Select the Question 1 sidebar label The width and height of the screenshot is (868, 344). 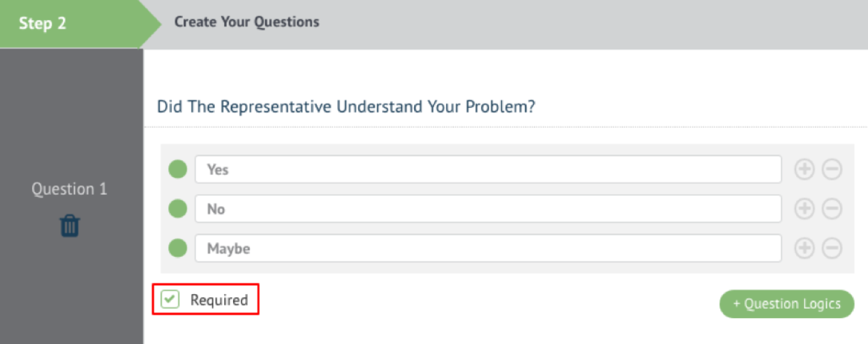coord(69,189)
